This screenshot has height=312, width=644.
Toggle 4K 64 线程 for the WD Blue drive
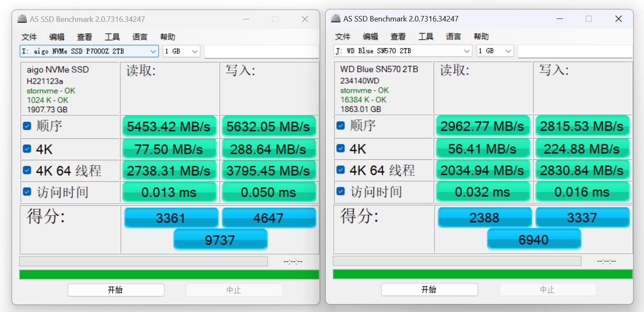(x=340, y=170)
